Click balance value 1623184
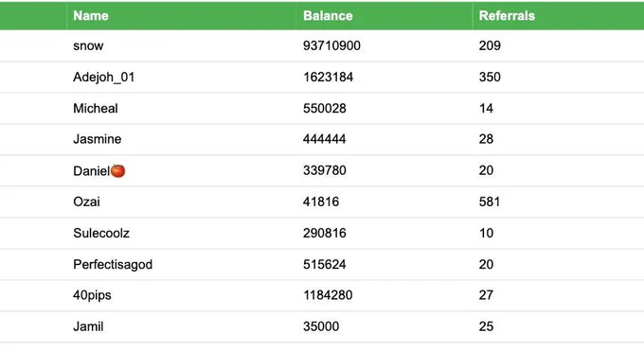644x351 pixels. 329,77
